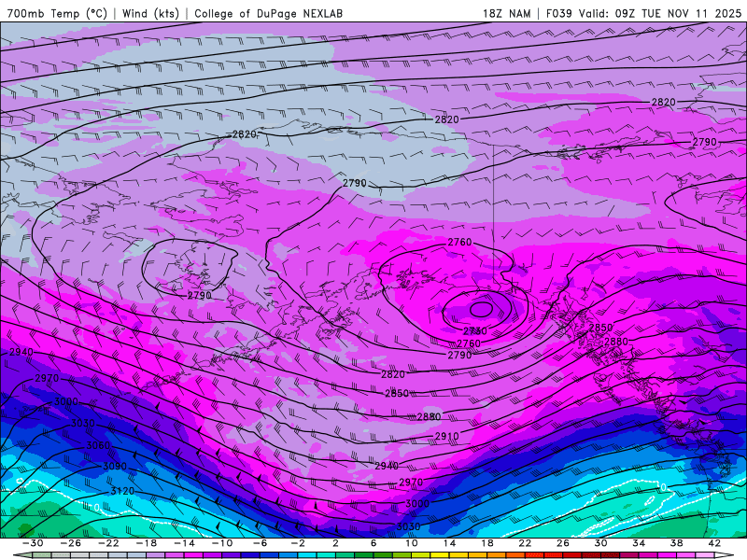Viewport: 747px width, 560px height.
Task: Select the 30 colorbar tick label
Action: [x=600, y=543]
